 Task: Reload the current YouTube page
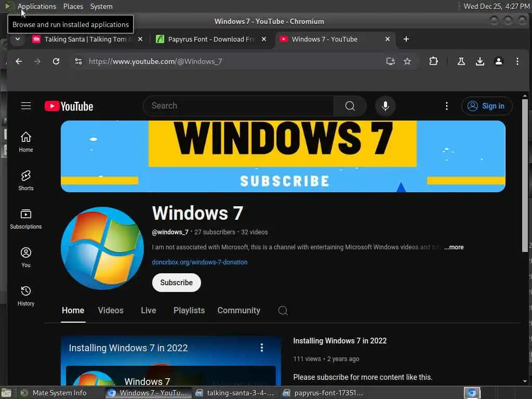click(56, 61)
